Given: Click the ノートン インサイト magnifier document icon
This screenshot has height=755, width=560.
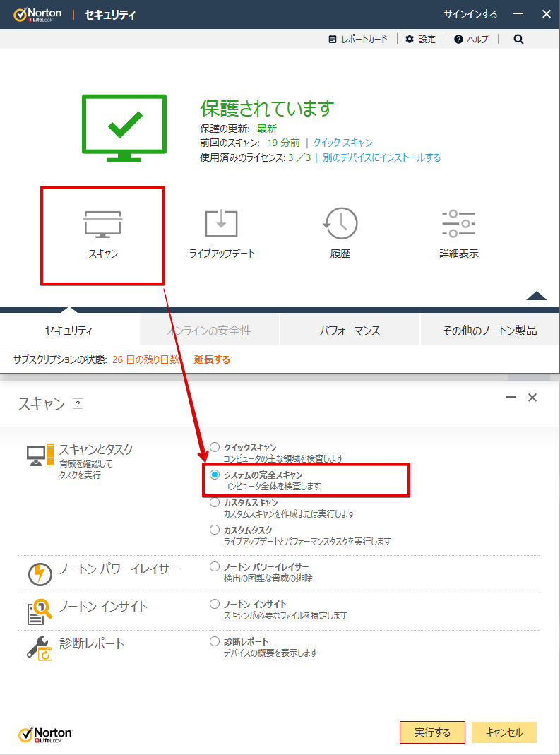Looking at the screenshot, I should [40, 612].
